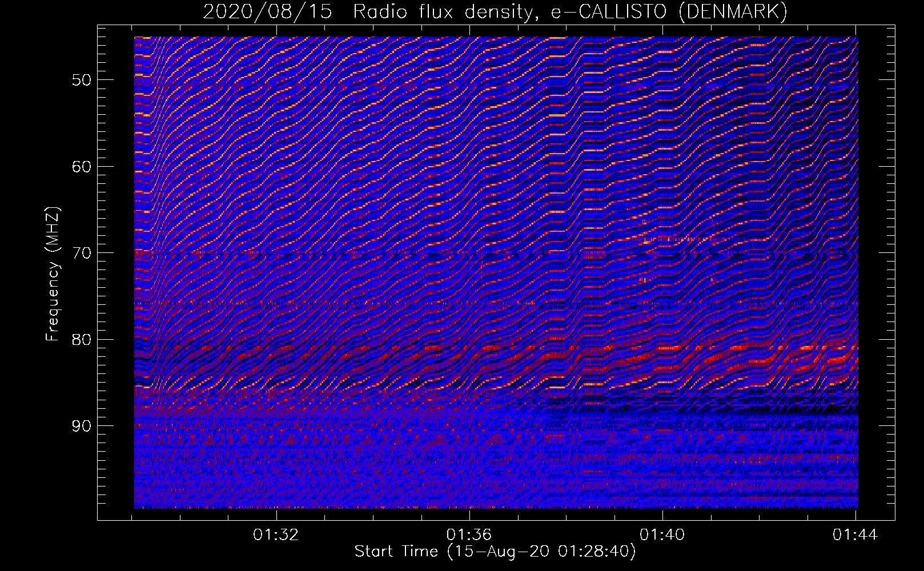Screen dimensions: 924x571
Task: Click the 50 frequency tick label
Action: [x=82, y=80]
